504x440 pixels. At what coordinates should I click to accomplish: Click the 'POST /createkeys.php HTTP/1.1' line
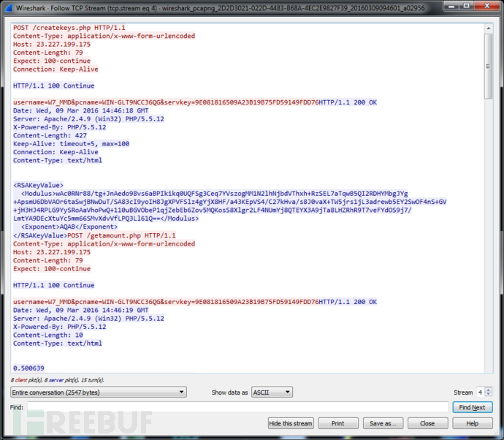point(69,28)
